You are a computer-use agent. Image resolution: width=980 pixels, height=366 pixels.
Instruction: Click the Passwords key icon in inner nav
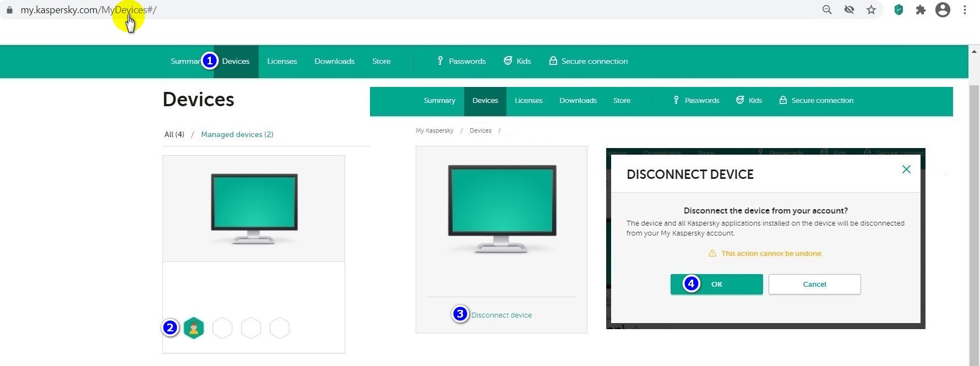[x=676, y=100]
